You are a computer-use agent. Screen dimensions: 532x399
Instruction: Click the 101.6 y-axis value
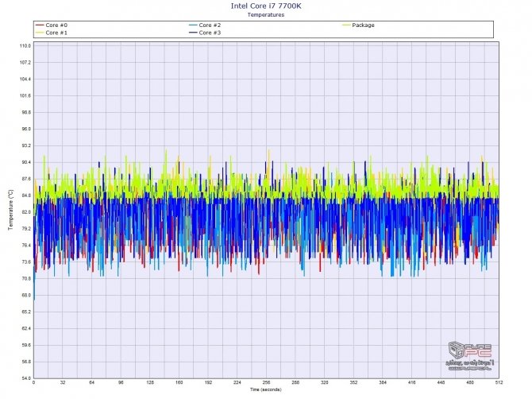tap(25, 95)
